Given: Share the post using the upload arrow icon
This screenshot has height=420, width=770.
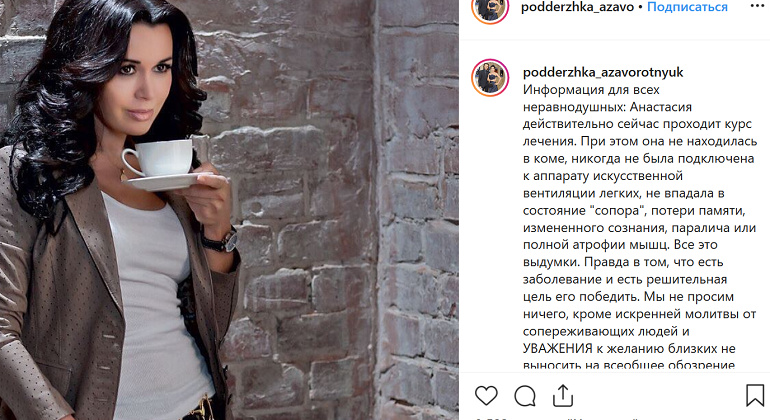Looking at the screenshot, I should tap(563, 395).
